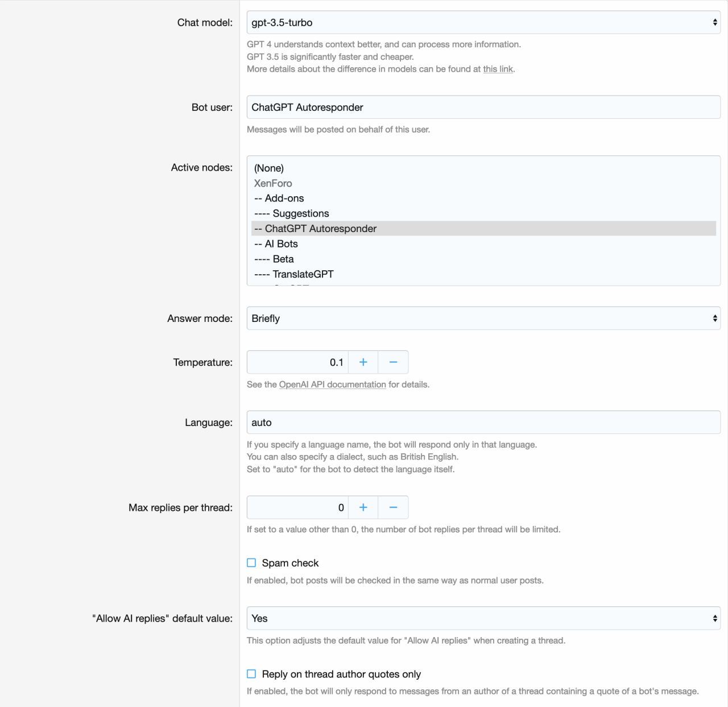Open "this link" about model differences

[x=498, y=69]
